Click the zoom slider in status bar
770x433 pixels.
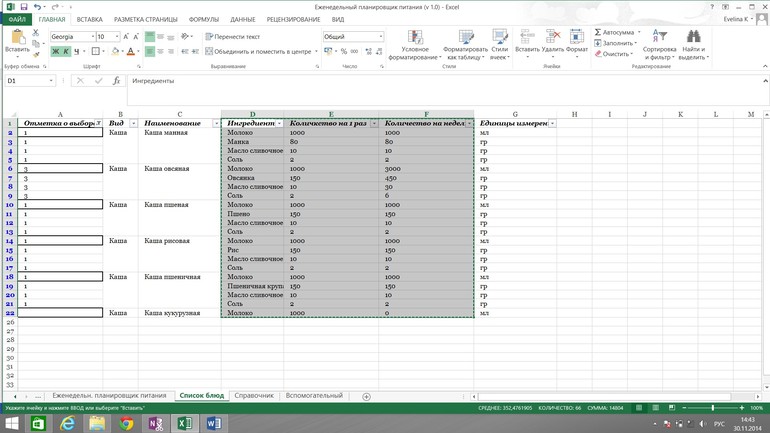click(711, 408)
